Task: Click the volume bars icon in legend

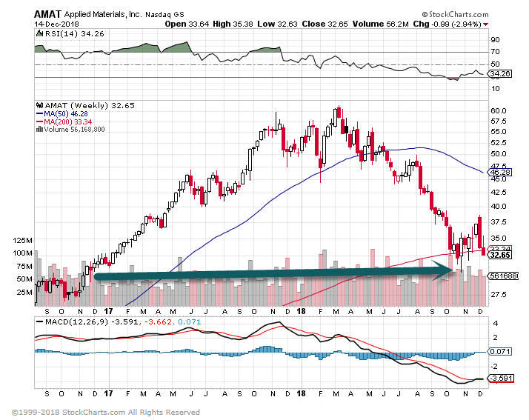Action: tap(39, 129)
